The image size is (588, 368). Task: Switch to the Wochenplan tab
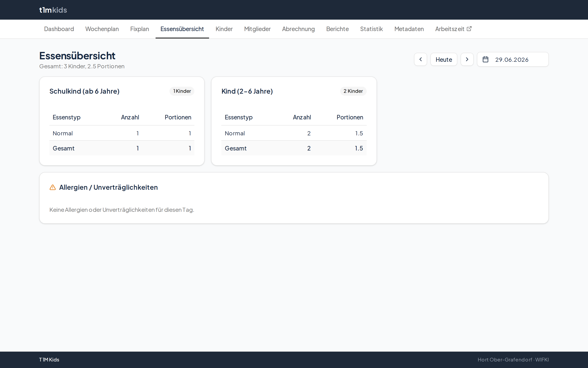[102, 29]
